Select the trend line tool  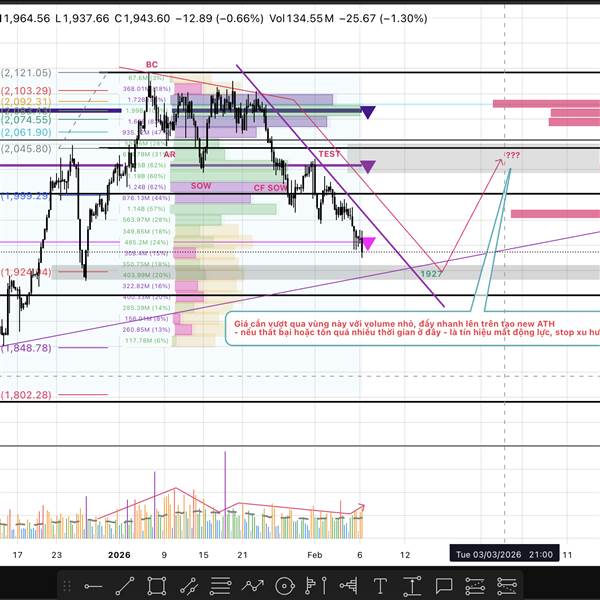point(125,586)
